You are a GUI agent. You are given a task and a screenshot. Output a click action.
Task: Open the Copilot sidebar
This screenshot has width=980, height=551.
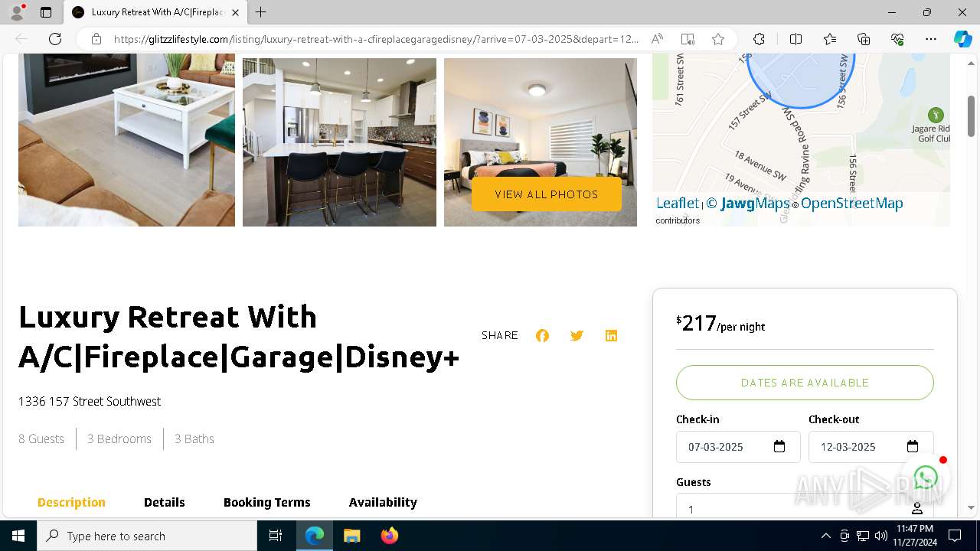tap(962, 39)
